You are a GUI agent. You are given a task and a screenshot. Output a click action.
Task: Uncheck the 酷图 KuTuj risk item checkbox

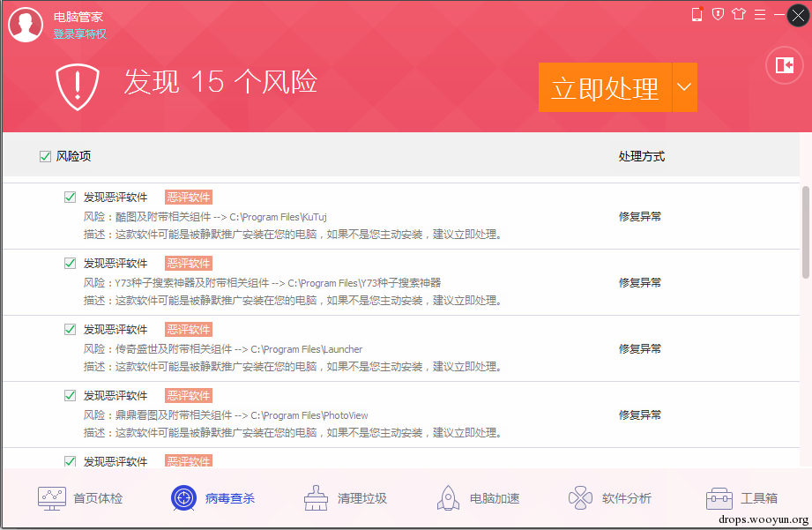pos(70,198)
